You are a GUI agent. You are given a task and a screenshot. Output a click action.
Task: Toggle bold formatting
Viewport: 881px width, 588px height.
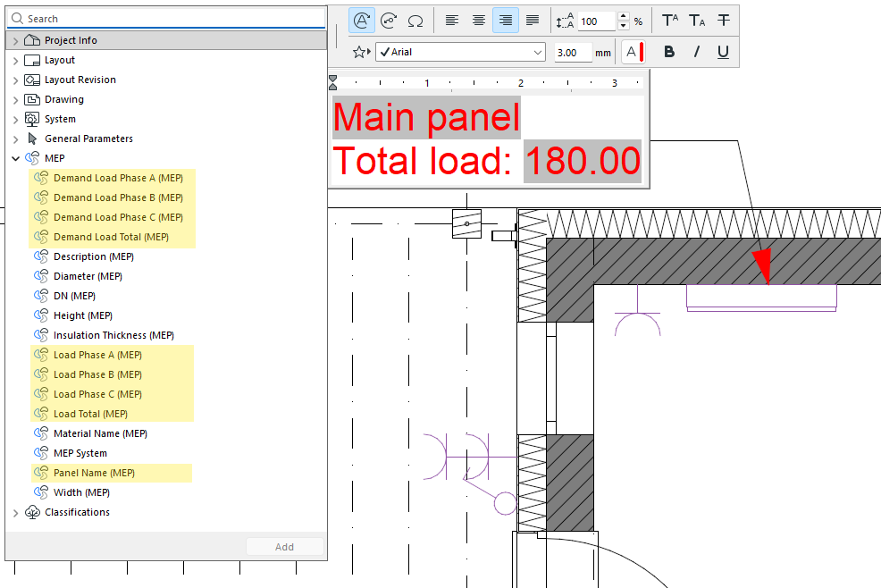tap(669, 52)
